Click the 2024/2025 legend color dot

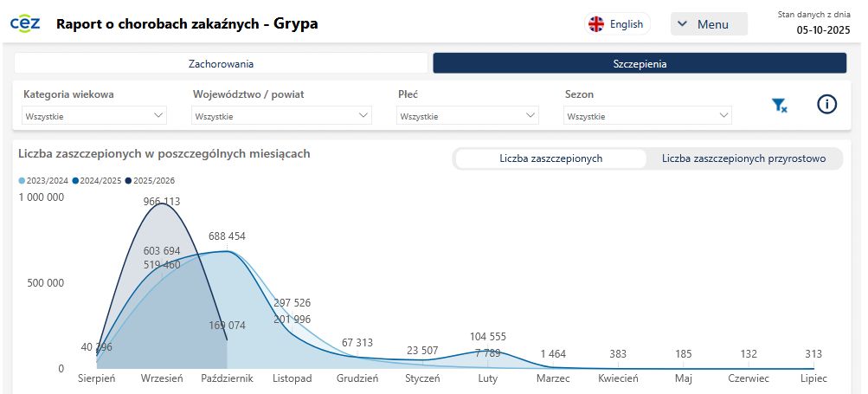pos(75,181)
